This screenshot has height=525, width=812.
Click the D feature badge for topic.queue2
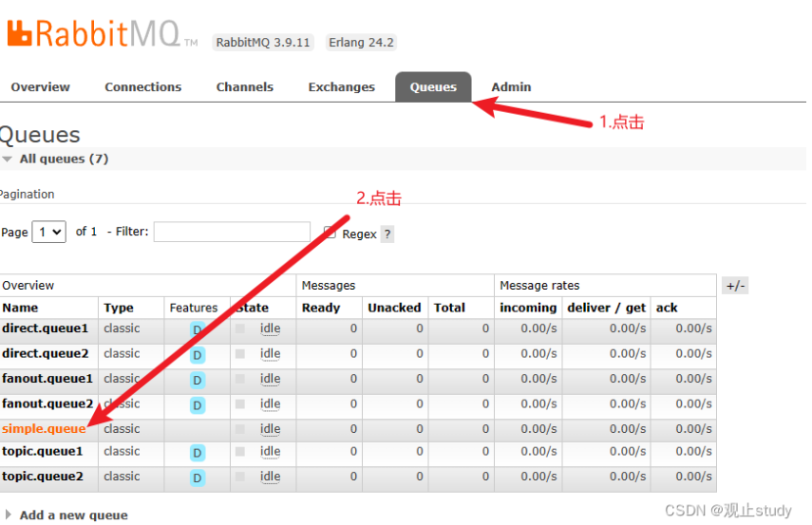198,478
